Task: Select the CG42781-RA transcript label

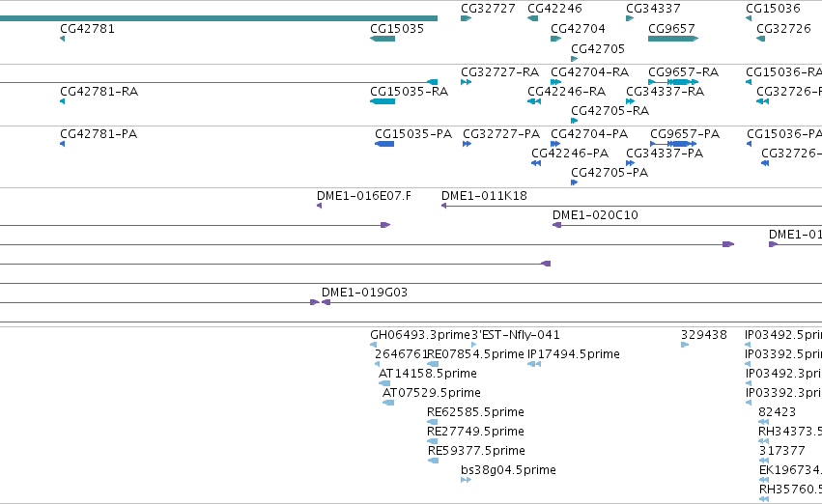Action: tap(99, 92)
